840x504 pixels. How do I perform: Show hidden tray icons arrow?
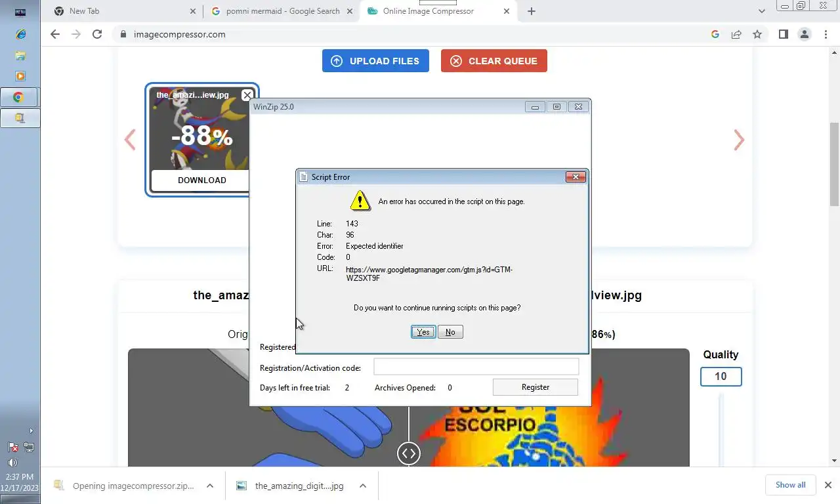coord(31,431)
